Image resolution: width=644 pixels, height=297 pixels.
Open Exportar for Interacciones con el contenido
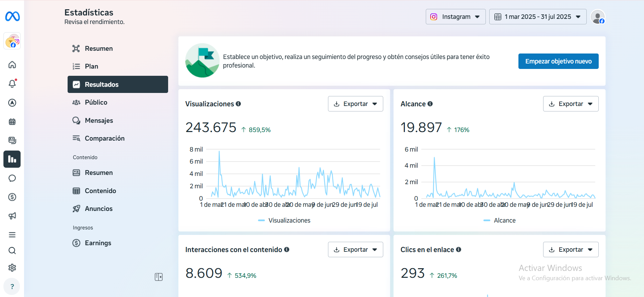click(x=355, y=250)
